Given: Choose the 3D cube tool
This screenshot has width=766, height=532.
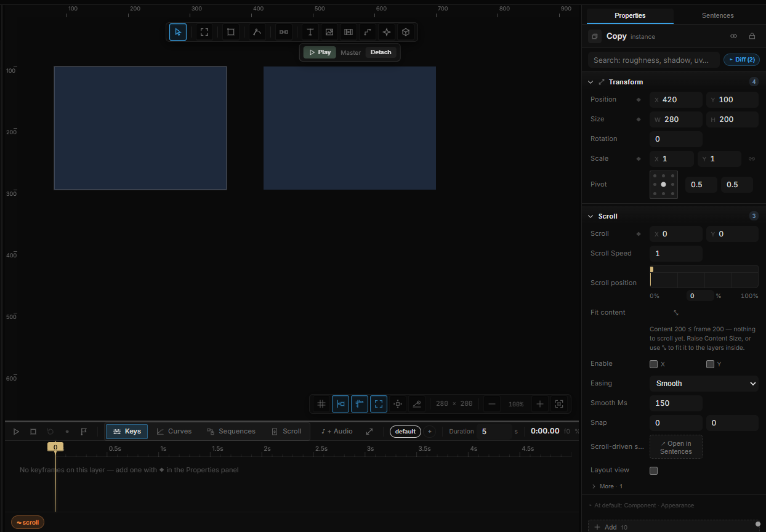Looking at the screenshot, I should point(406,32).
